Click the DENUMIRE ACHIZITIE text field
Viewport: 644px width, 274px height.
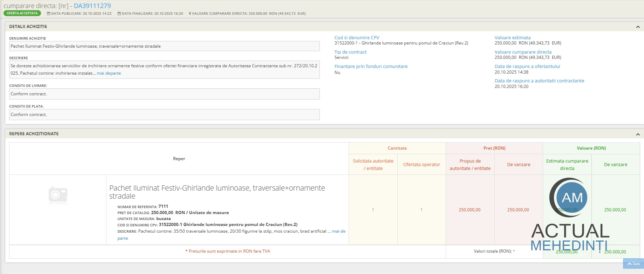click(164, 46)
